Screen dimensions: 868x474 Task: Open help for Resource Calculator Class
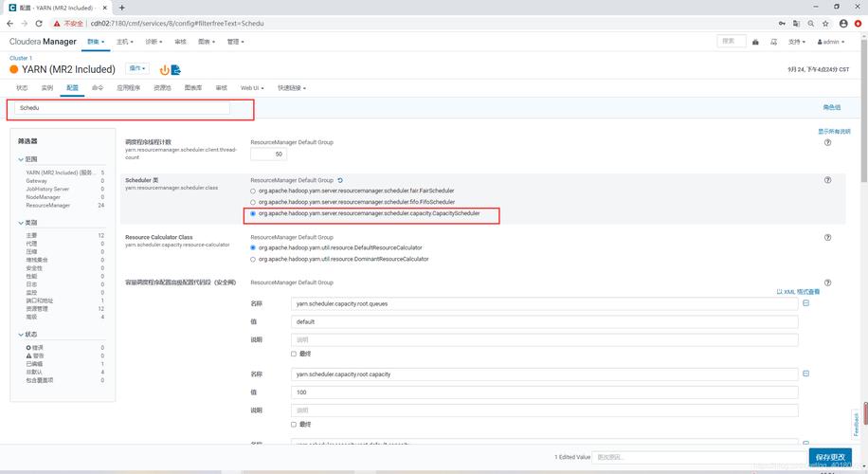pos(827,237)
